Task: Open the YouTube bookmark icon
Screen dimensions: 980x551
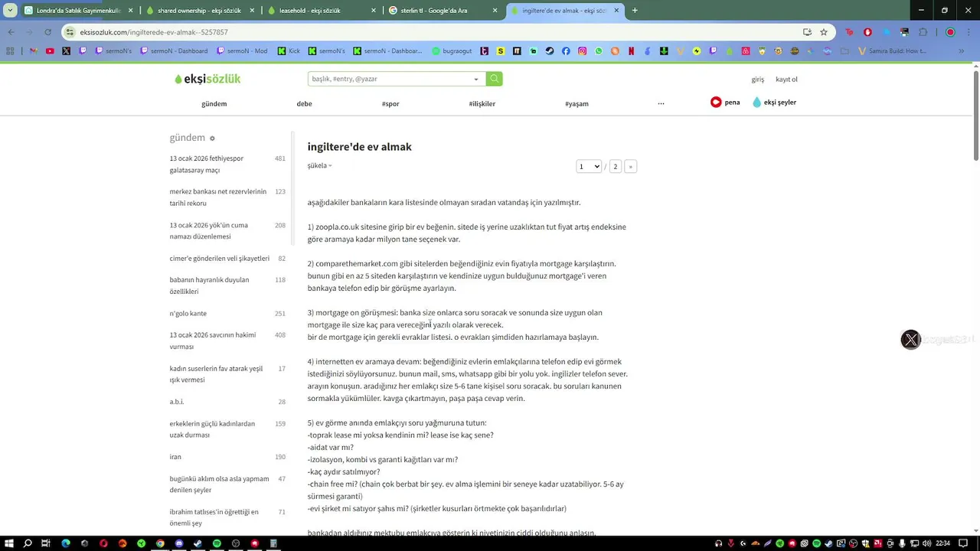Action: (50, 51)
